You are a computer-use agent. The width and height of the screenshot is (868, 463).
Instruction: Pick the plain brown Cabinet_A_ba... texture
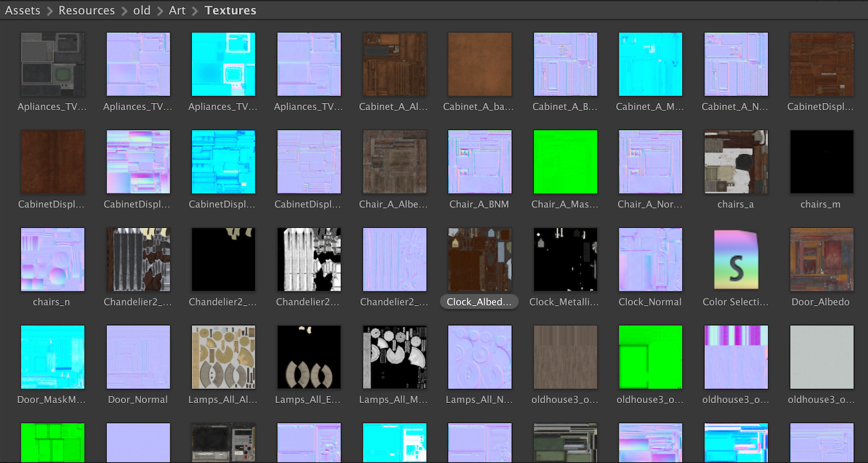pyautogui.click(x=480, y=64)
